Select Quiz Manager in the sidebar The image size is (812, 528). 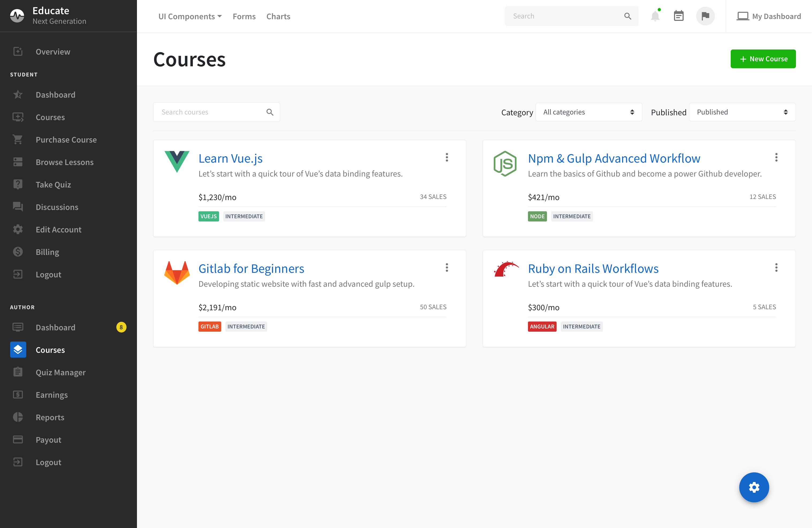coord(60,372)
